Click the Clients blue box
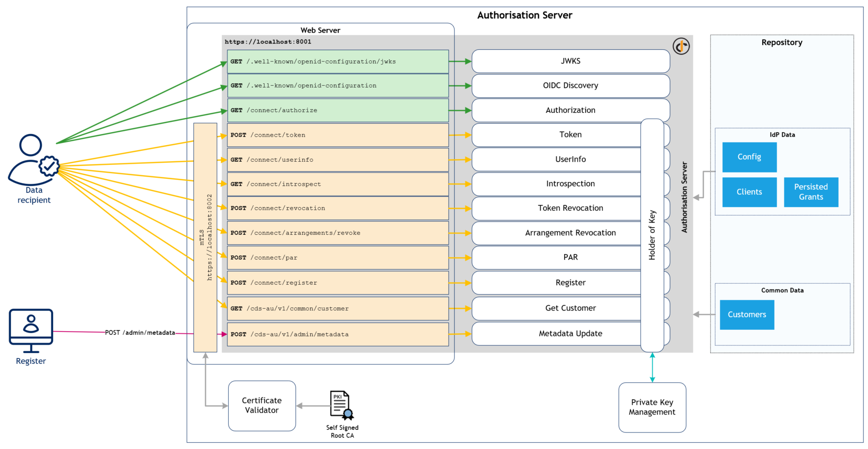Screen dimensions: 868x449 coord(749,192)
